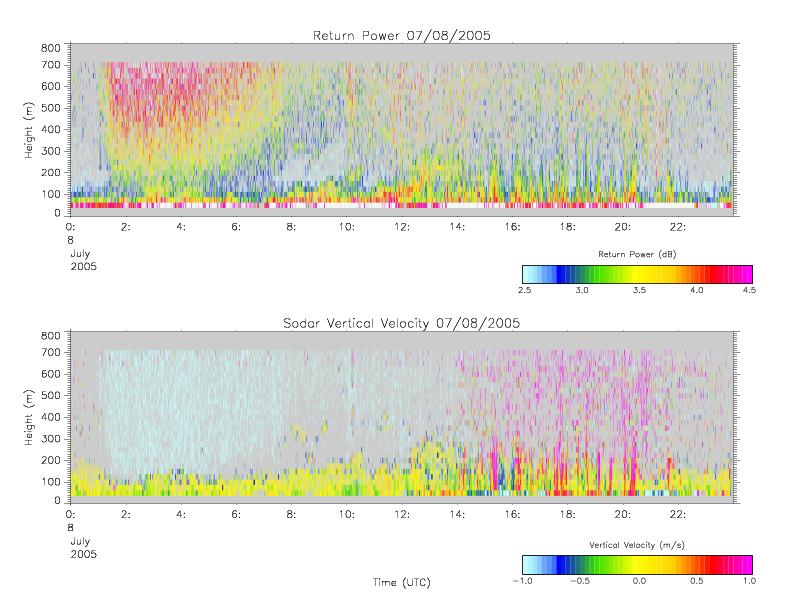Click the -0.5 value on Vertical Velocity scale

[x=580, y=581]
